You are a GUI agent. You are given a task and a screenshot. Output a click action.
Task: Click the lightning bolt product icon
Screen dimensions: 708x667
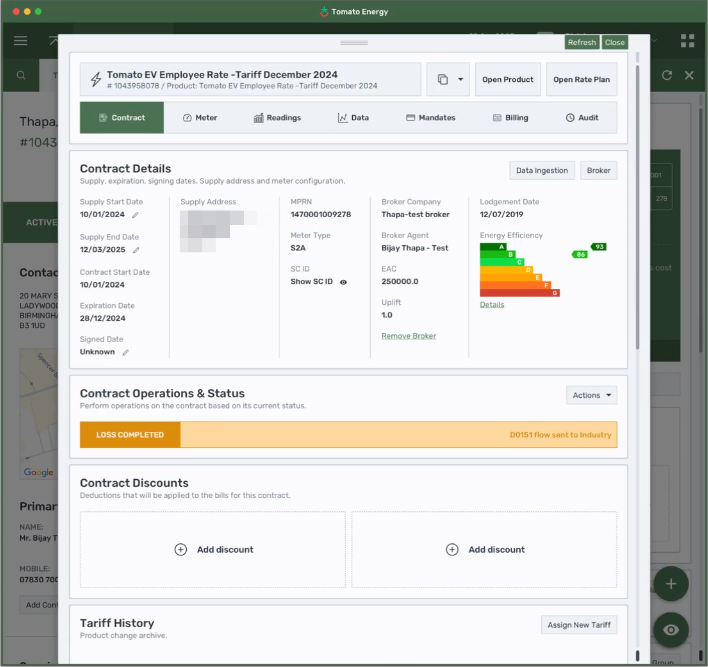[x=96, y=79]
